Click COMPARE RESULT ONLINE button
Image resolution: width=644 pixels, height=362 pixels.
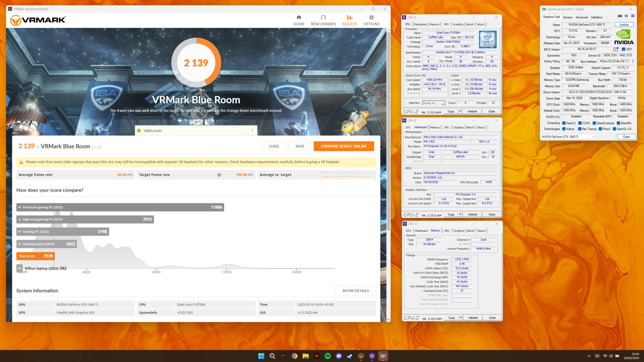(343, 146)
